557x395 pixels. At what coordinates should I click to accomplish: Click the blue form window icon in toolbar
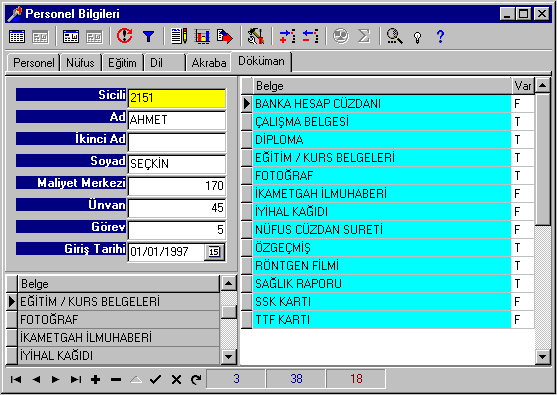tap(71, 36)
